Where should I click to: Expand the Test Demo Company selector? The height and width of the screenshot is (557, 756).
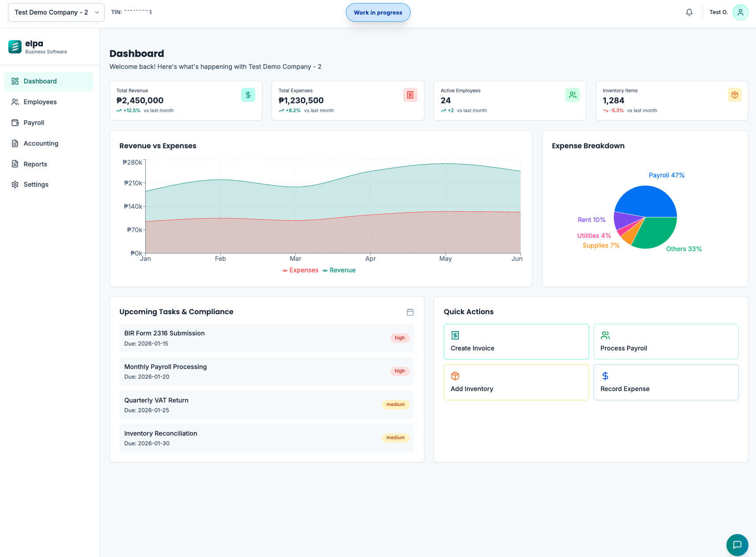tap(56, 12)
